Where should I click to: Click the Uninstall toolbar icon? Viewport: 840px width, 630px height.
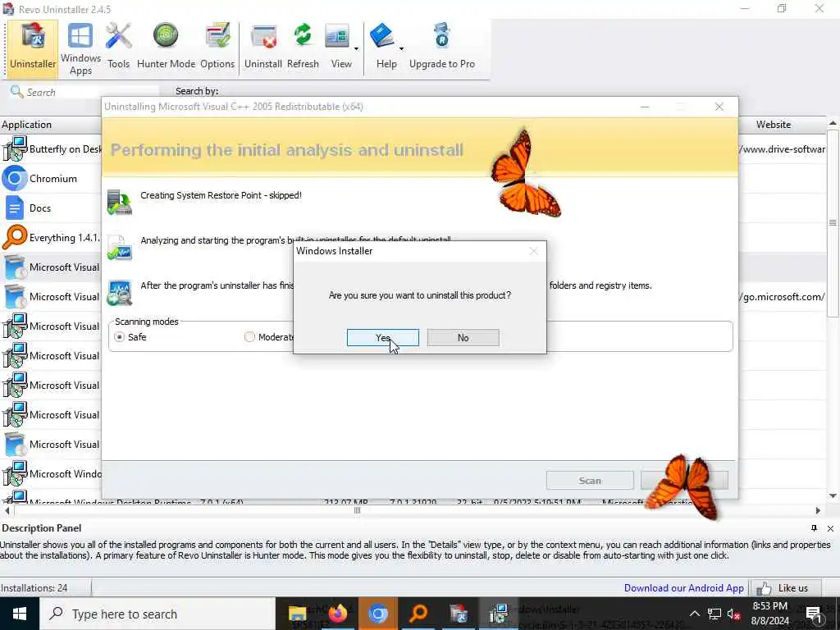(x=263, y=47)
